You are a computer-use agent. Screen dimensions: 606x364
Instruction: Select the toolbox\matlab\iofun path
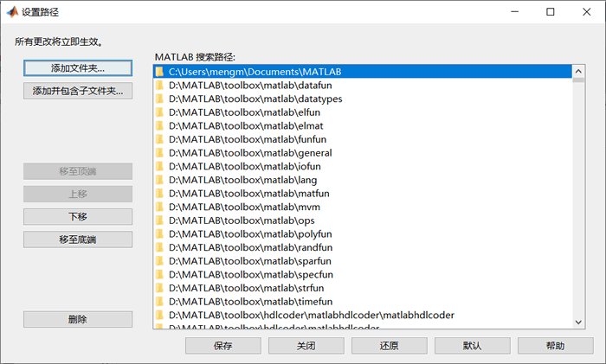(363, 166)
